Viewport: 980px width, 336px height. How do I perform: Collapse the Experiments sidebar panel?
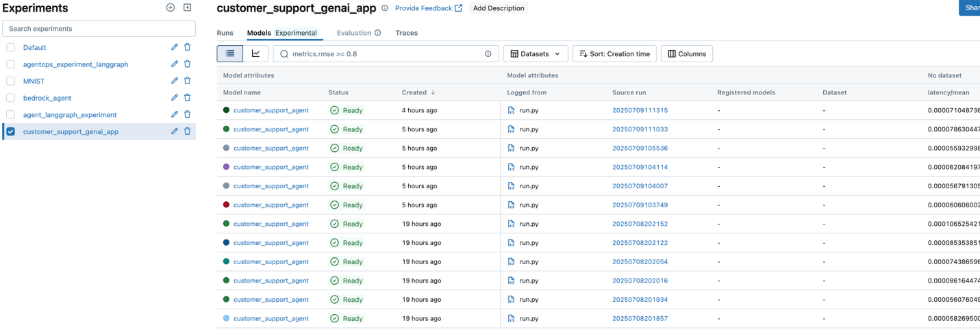187,8
